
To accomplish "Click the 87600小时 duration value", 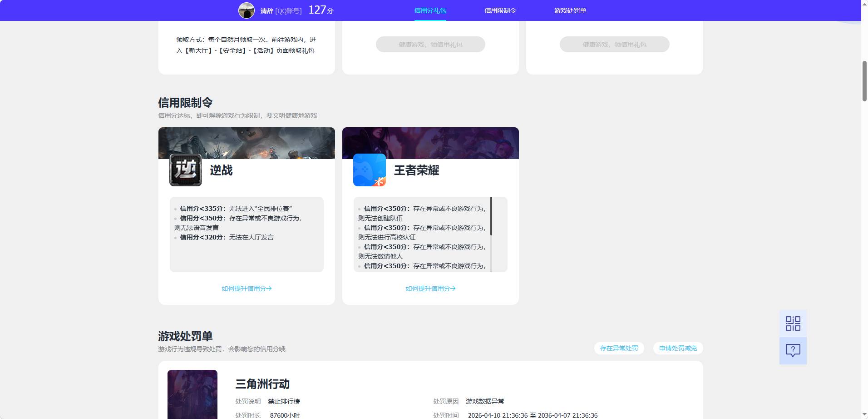I will pyautogui.click(x=285, y=415).
